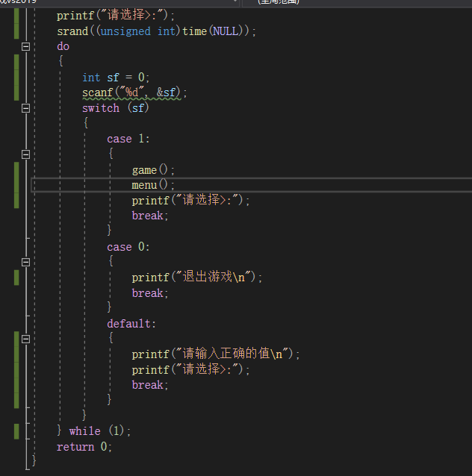Click the break statement in case 1
472x476 pixels.
(x=150, y=216)
